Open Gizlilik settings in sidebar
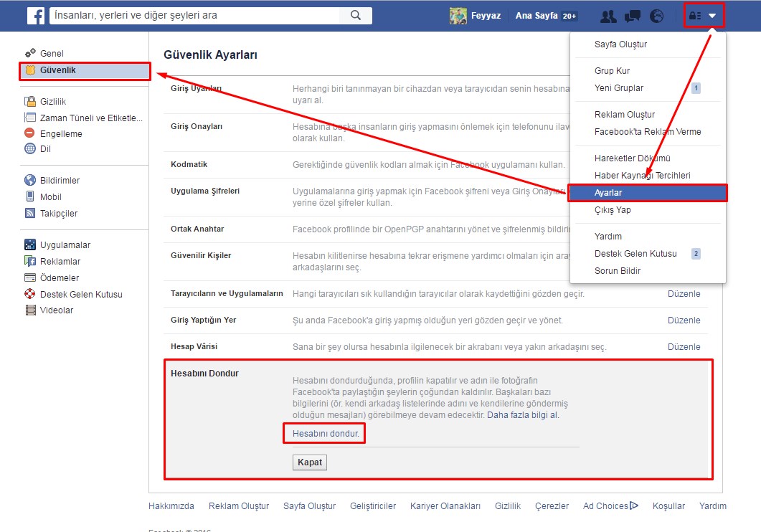761x532 pixels. coord(53,102)
